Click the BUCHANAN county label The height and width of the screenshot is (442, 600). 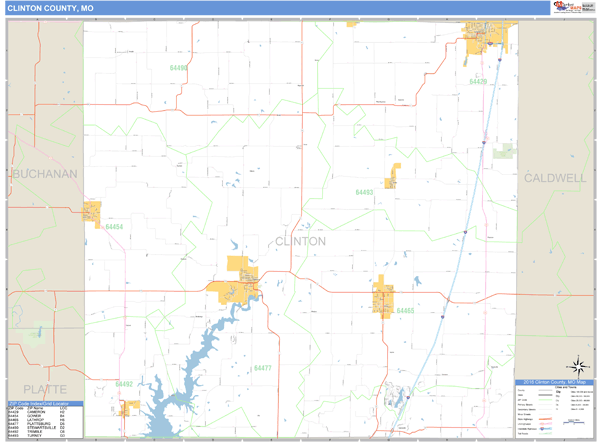(44, 173)
